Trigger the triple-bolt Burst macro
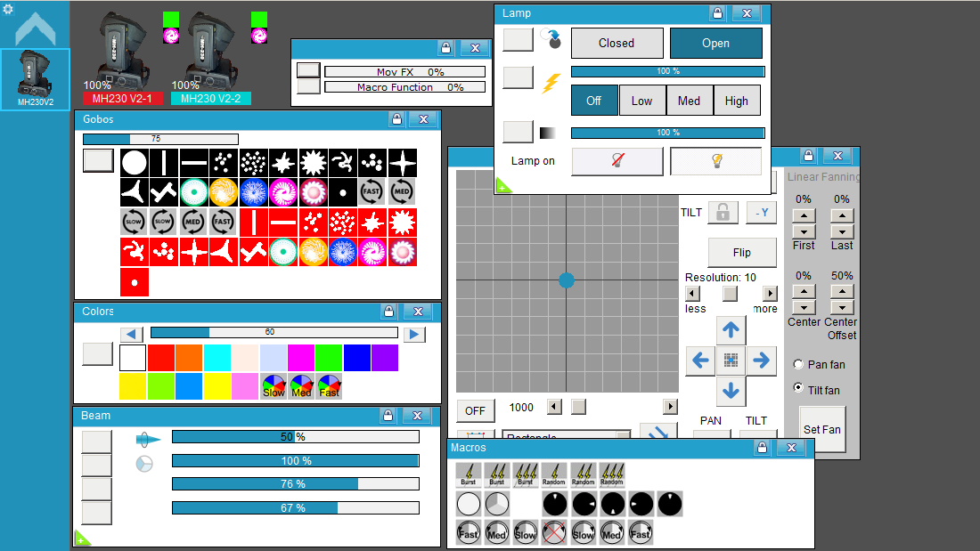980x551 pixels. [x=526, y=474]
